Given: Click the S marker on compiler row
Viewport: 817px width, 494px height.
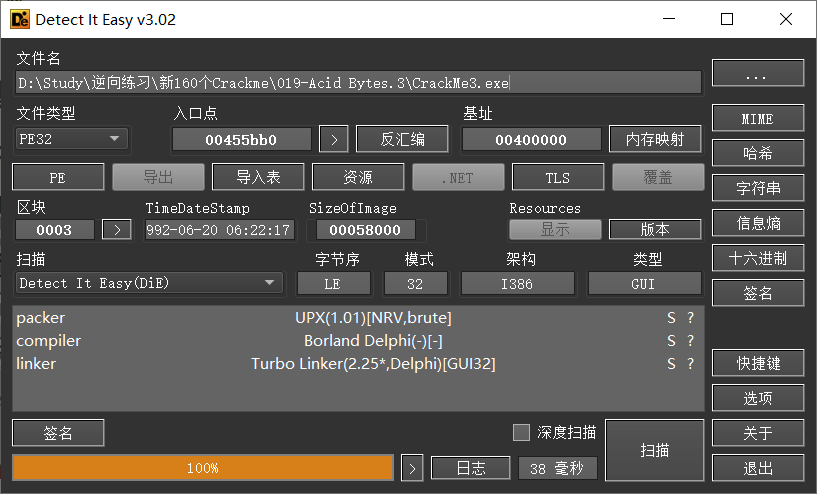Looking at the screenshot, I should (671, 341).
